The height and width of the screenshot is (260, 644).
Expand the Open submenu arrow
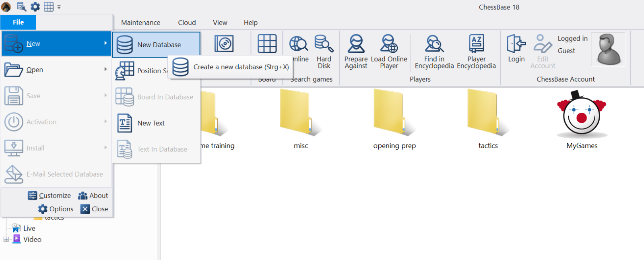[105, 69]
